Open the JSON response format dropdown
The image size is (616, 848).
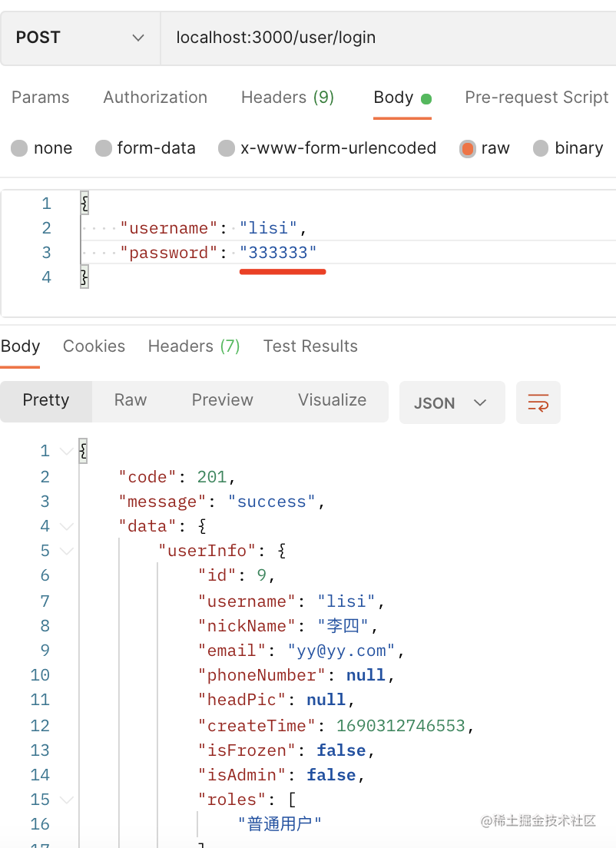coord(452,403)
